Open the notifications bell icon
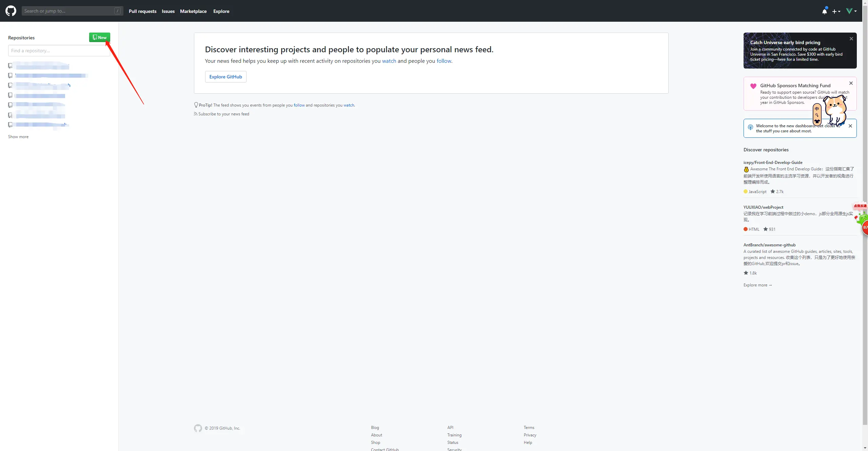The width and height of the screenshot is (868, 451). (x=824, y=11)
